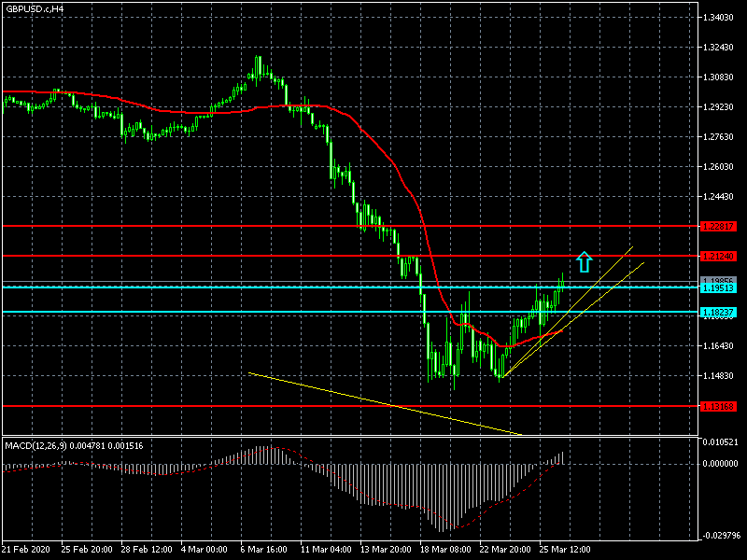Click the red 1.13168 price label
The width and height of the screenshot is (747, 560).
pos(718,406)
